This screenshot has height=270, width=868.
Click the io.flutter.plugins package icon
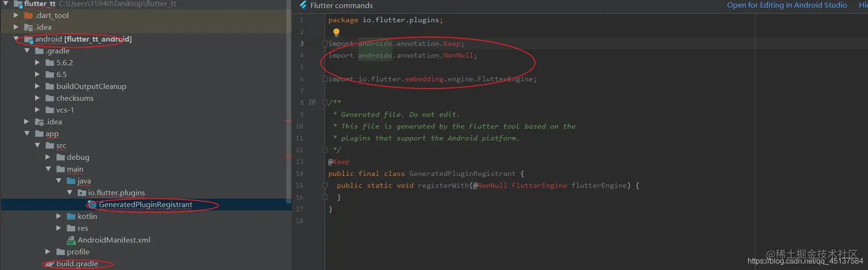82,193
